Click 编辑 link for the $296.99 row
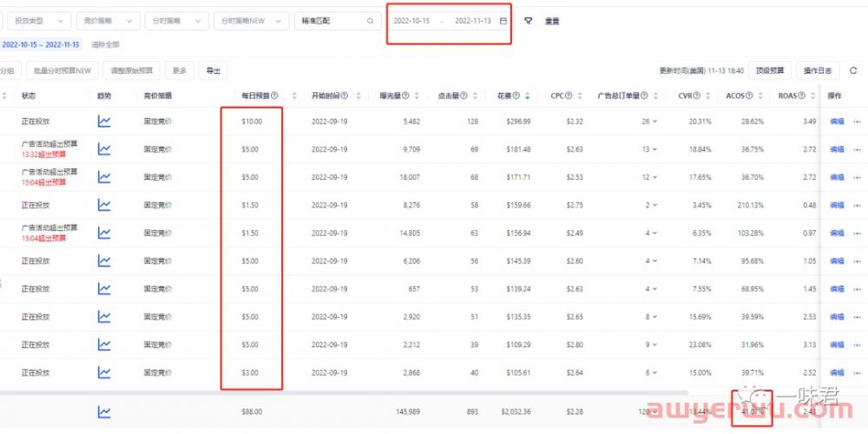This screenshot has width=868, height=434. (x=837, y=122)
